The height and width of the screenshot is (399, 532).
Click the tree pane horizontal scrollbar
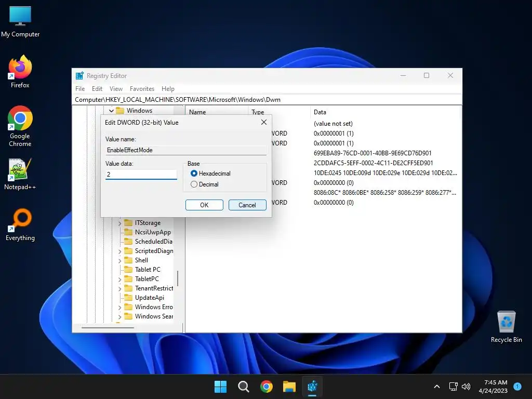(x=108, y=328)
